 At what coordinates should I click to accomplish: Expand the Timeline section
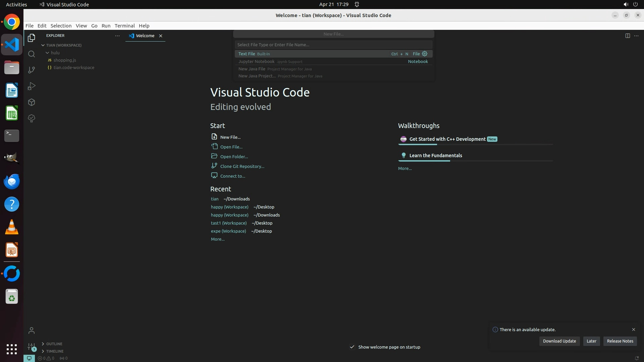(x=55, y=351)
